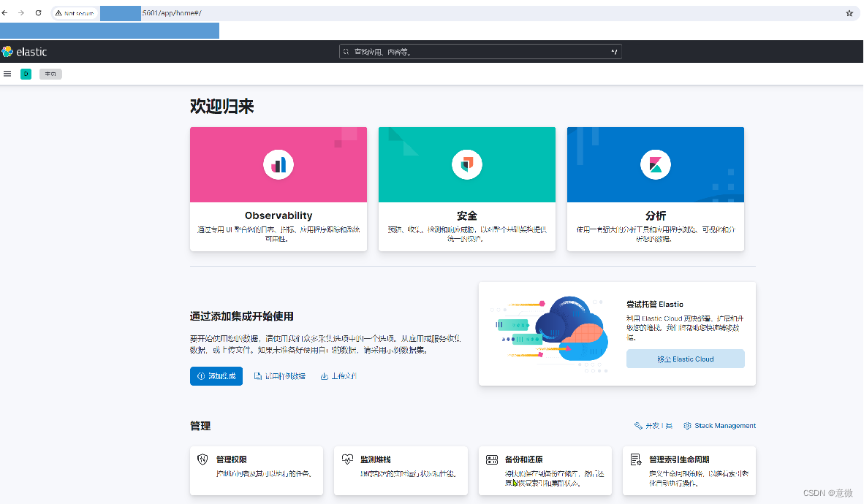864x504 pixels.
Task: Select the 安全 (Security) shield icon
Action: pos(466,164)
